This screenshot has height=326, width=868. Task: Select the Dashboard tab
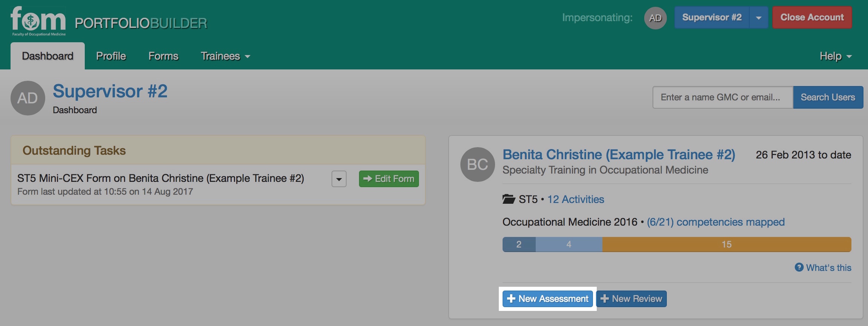[x=47, y=56]
